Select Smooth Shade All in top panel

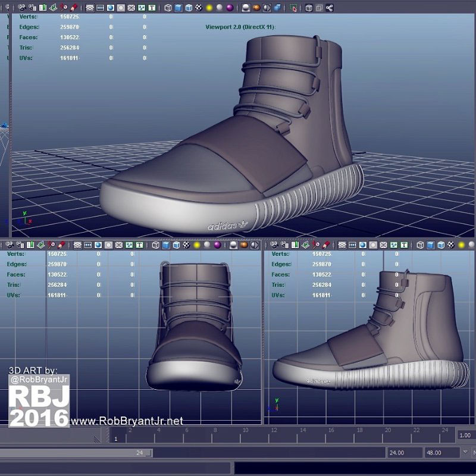(178, 8)
